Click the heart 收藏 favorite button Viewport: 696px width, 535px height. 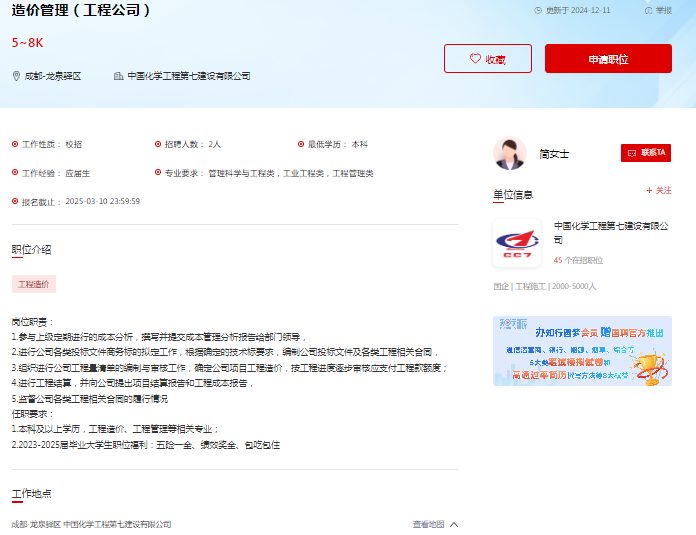point(488,59)
